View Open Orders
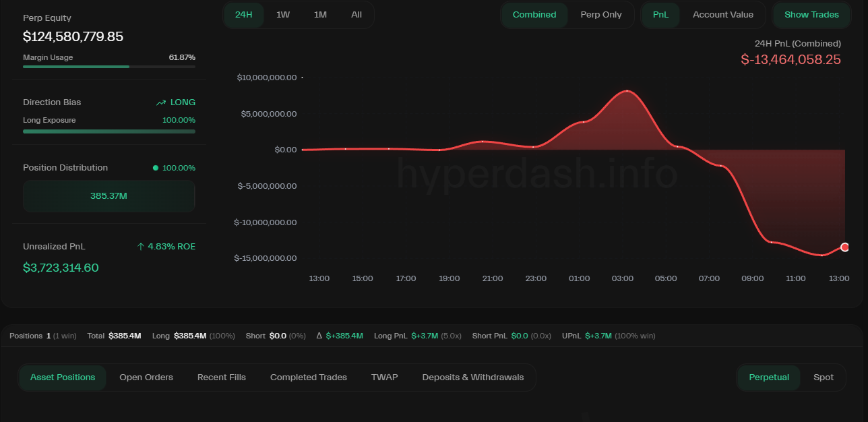868x422 pixels. click(146, 378)
